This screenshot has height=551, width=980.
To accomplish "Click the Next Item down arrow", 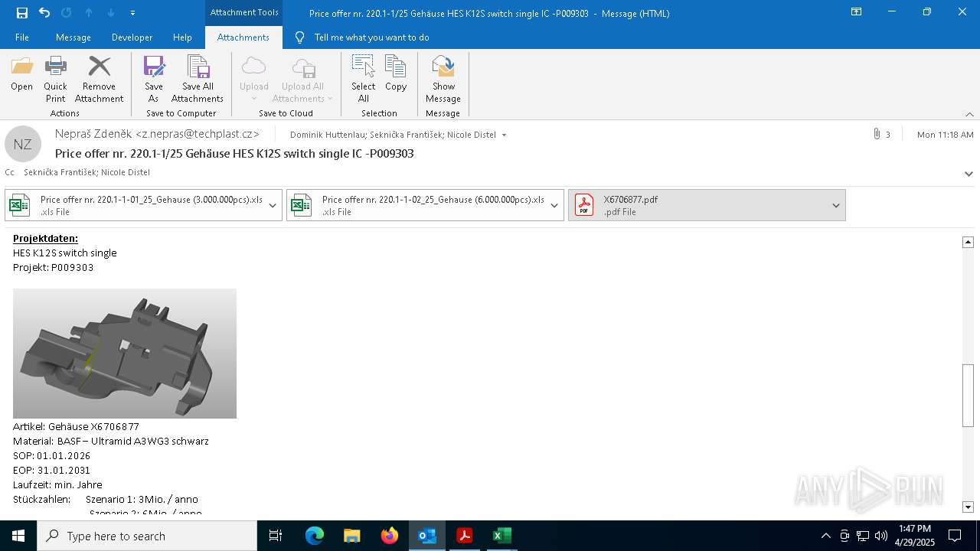I will pyautogui.click(x=110, y=13).
